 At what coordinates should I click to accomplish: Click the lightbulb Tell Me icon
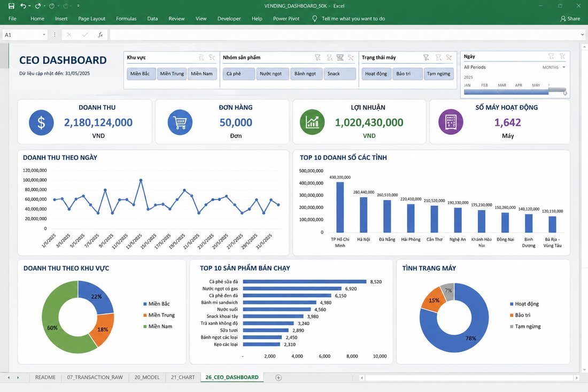(x=315, y=18)
